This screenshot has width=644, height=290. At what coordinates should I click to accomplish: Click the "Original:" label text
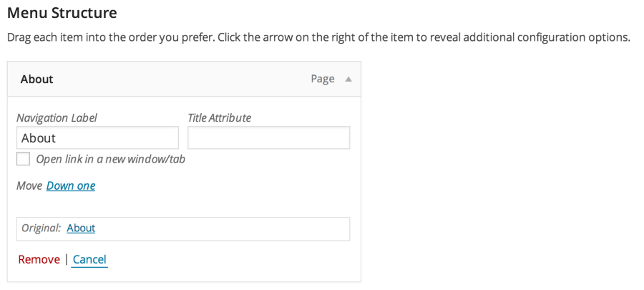(42, 228)
